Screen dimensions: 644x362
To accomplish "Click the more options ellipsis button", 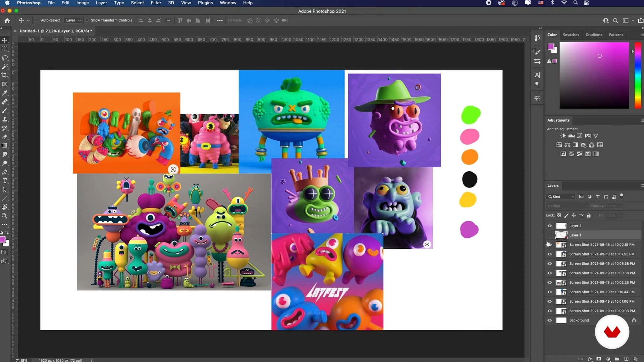I will pyautogui.click(x=220, y=21).
